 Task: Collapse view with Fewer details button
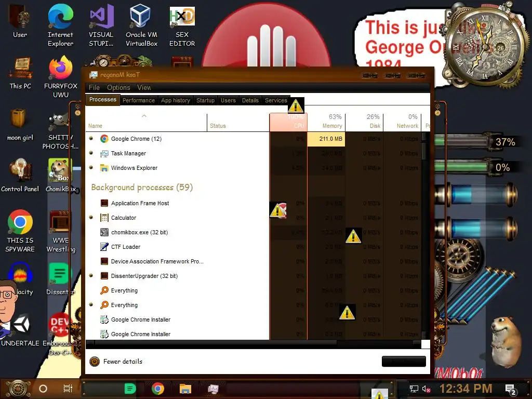click(116, 362)
